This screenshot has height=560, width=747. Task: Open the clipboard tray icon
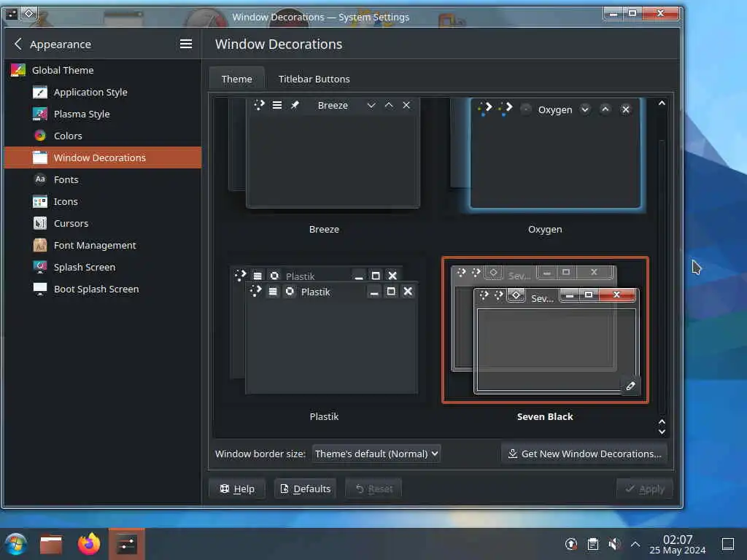(x=592, y=543)
